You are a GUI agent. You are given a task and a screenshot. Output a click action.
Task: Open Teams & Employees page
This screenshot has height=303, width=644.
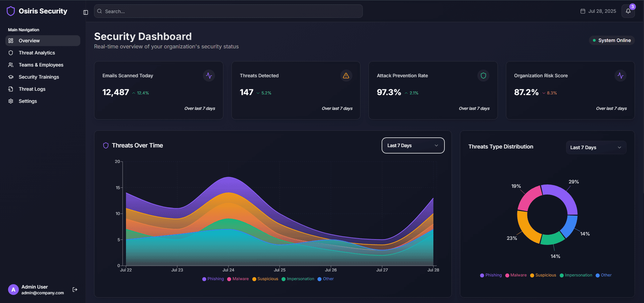43,65
